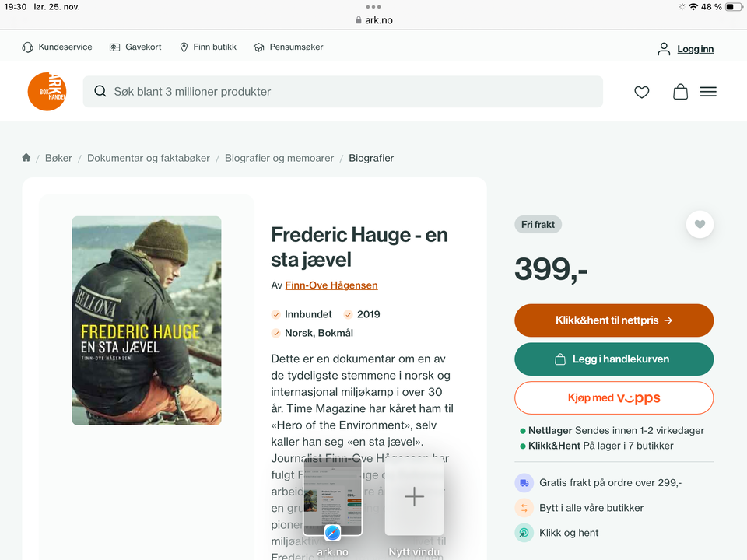747x560 pixels.
Task: Go to Dokumentar og faktabøker breadcrumb
Action: click(148, 158)
